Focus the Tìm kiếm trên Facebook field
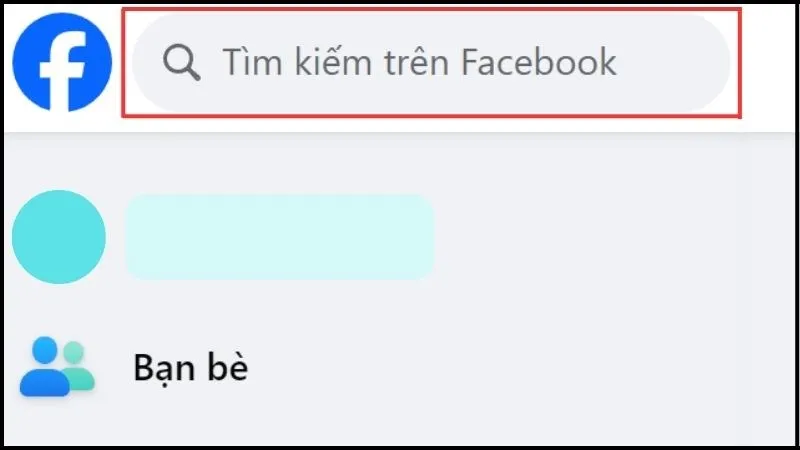The image size is (800, 450). point(431,63)
